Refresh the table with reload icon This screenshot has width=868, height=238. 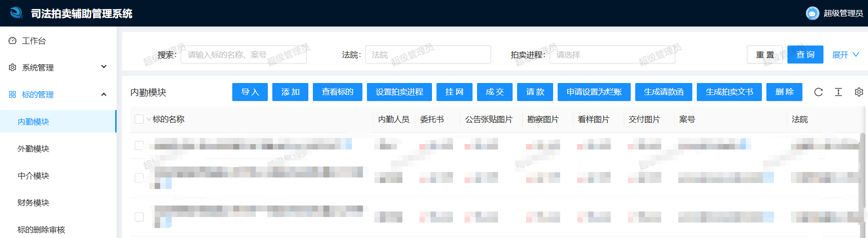(818, 92)
